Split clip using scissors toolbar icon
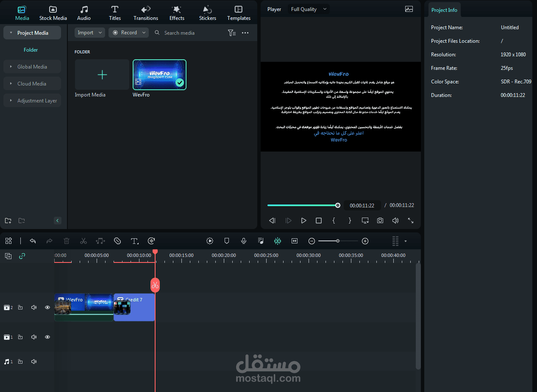 point(83,241)
